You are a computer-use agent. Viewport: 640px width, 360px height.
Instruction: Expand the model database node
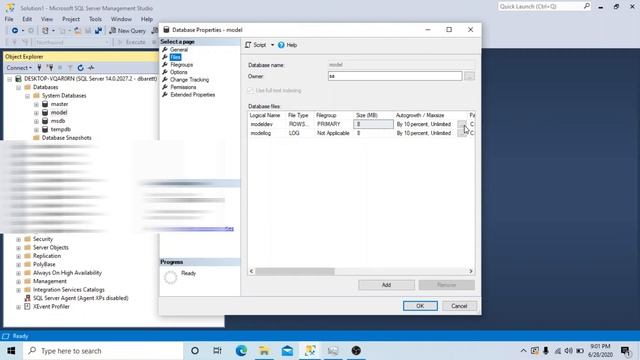(x=36, y=113)
